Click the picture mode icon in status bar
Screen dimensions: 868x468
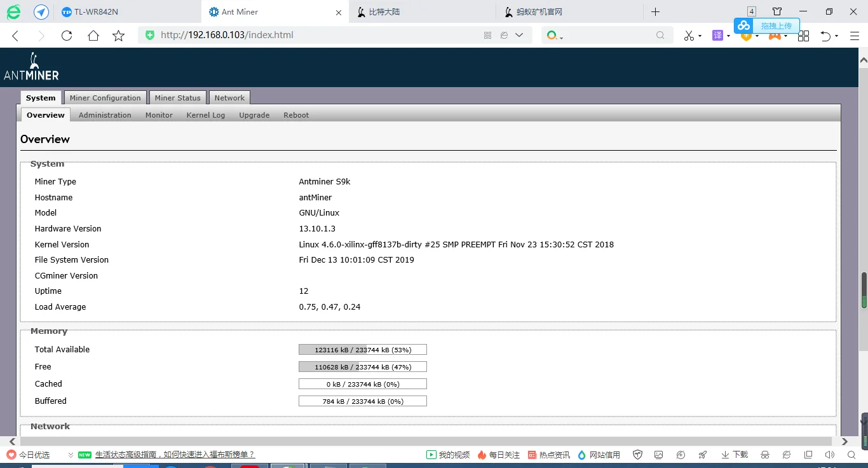(x=659, y=455)
